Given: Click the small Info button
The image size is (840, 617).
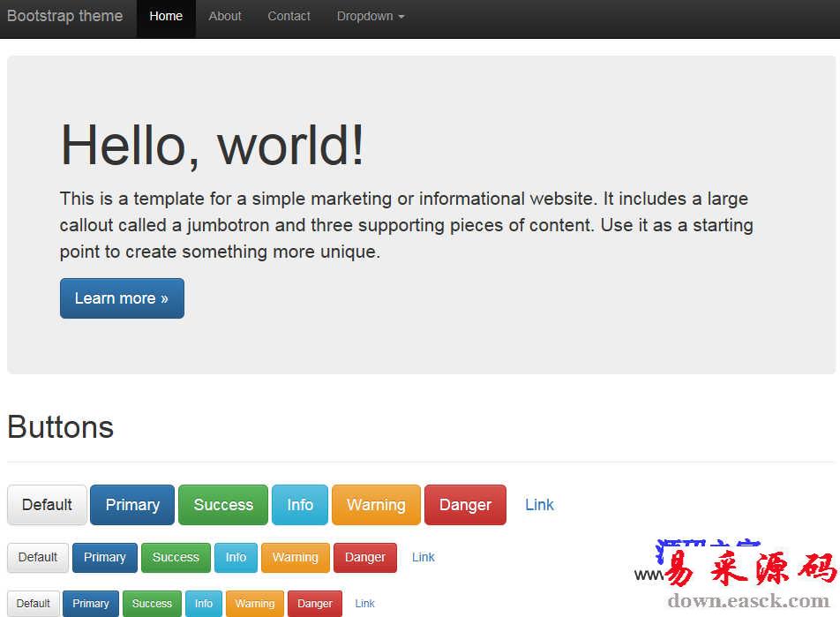Looking at the screenshot, I should 204,604.
